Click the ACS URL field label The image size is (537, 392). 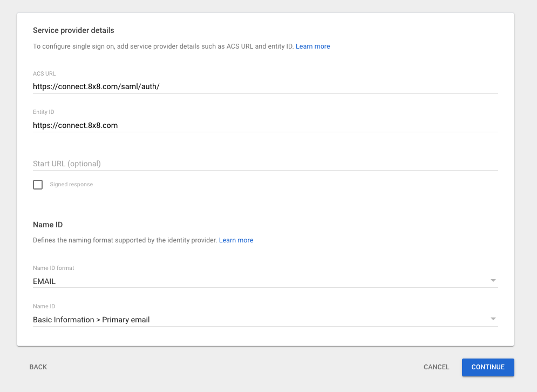(x=44, y=73)
